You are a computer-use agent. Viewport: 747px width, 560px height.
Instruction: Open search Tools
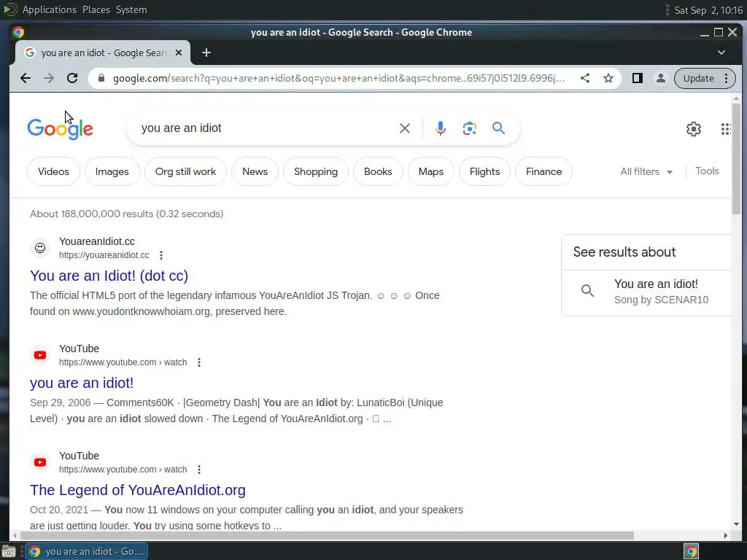[x=707, y=171]
